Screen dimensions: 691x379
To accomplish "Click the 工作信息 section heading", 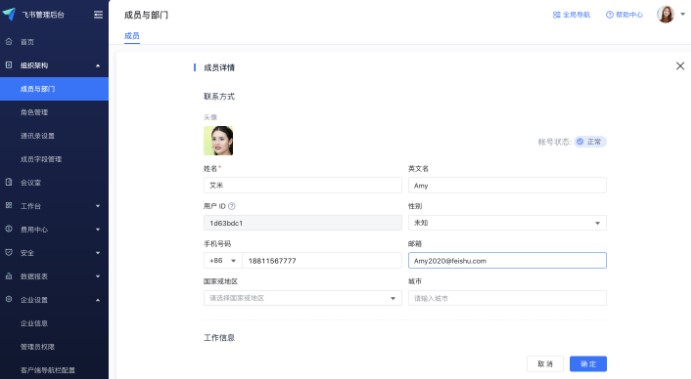I will pos(219,338).
